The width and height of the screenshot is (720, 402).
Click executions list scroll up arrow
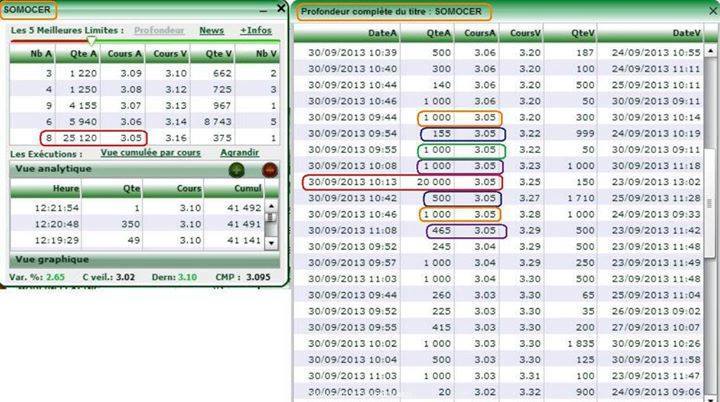coord(271,207)
